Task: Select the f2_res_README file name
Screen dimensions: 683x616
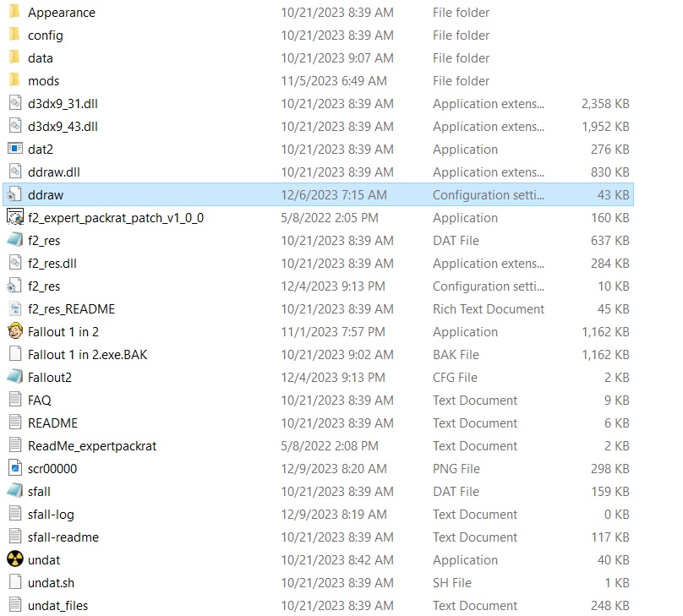Action: 72,309
